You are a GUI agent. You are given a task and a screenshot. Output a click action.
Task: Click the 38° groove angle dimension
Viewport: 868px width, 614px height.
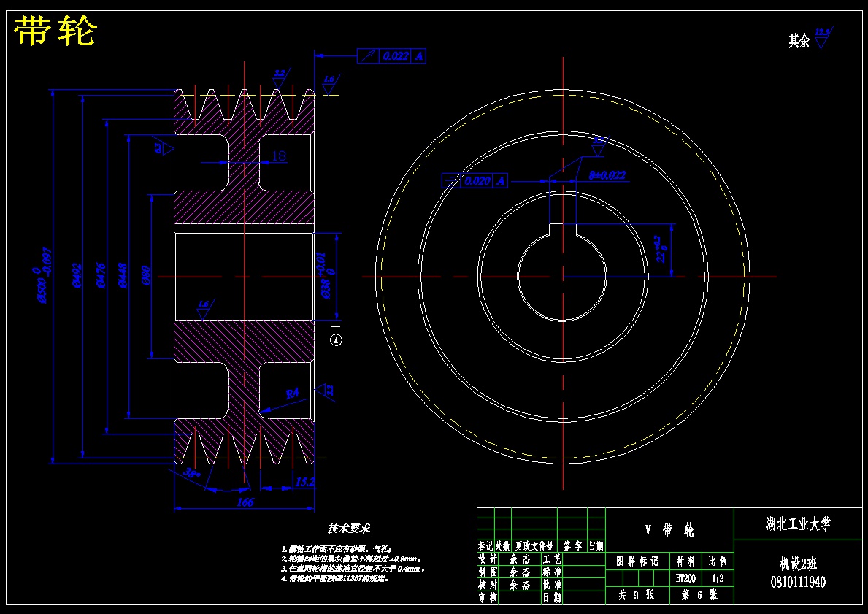point(192,473)
